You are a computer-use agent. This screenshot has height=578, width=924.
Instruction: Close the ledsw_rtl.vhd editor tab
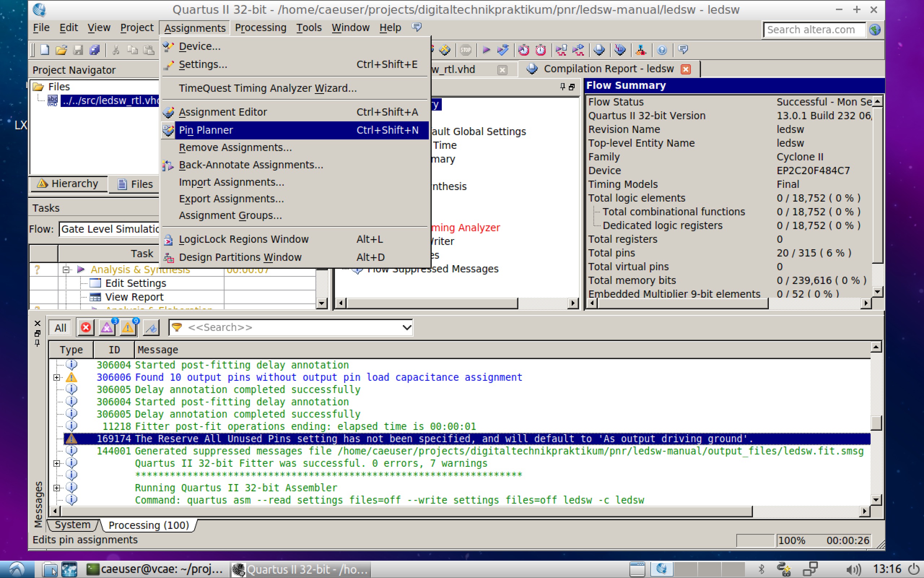coord(502,70)
